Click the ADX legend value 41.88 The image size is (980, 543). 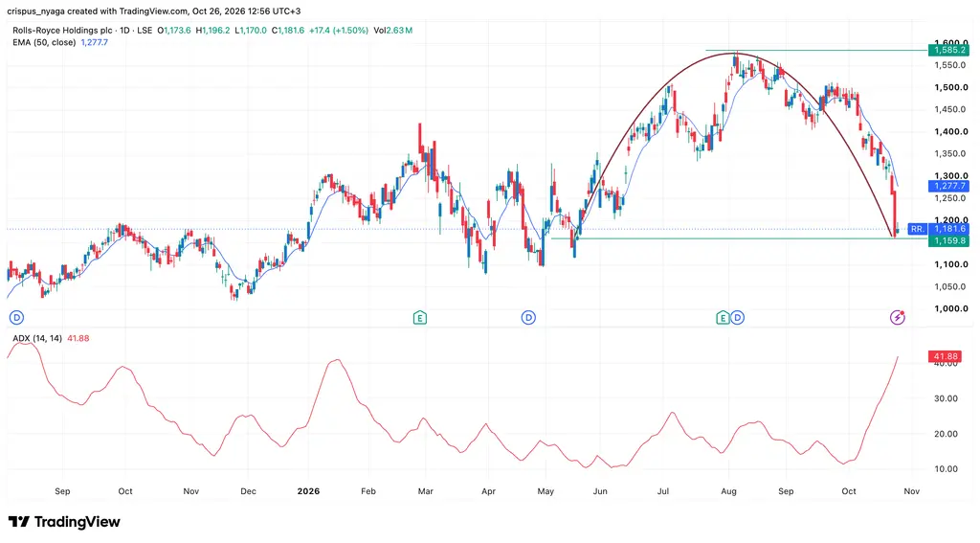point(78,338)
